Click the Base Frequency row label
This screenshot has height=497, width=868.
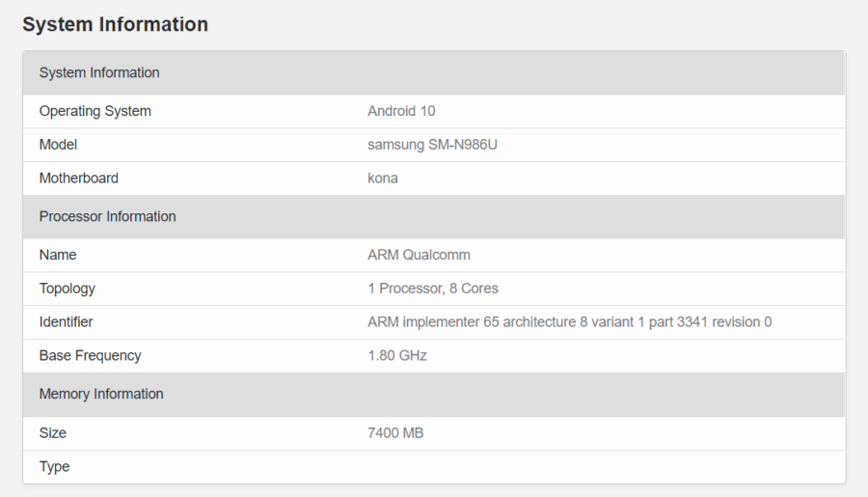coord(90,356)
